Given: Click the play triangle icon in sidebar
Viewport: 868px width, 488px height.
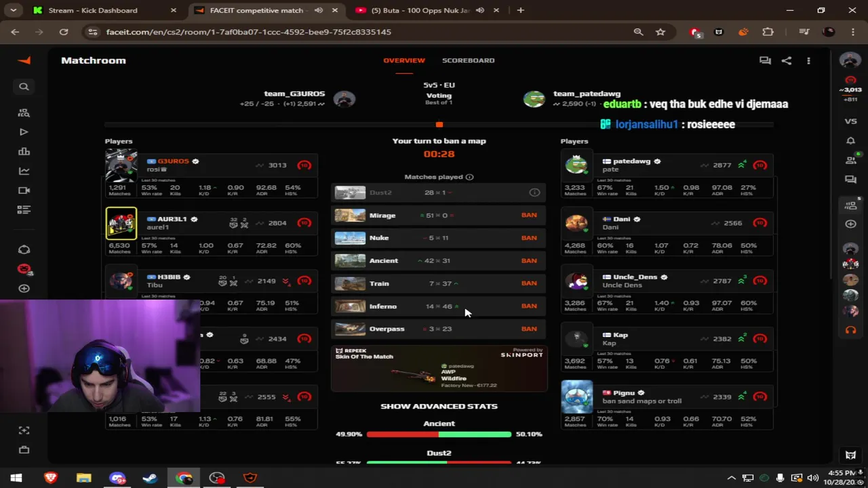Looking at the screenshot, I should (x=24, y=132).
